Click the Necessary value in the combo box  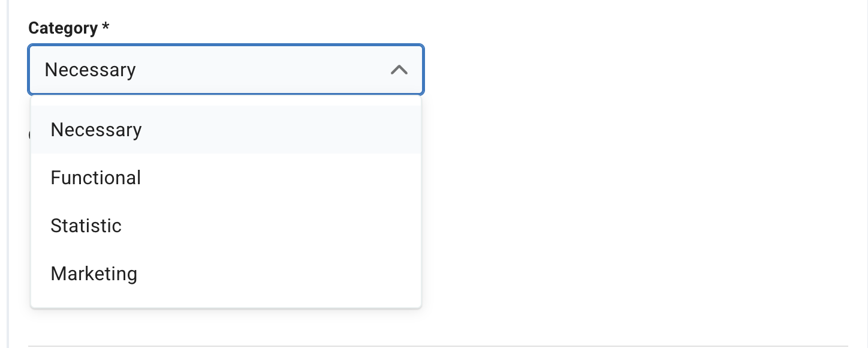pos(91,70)
